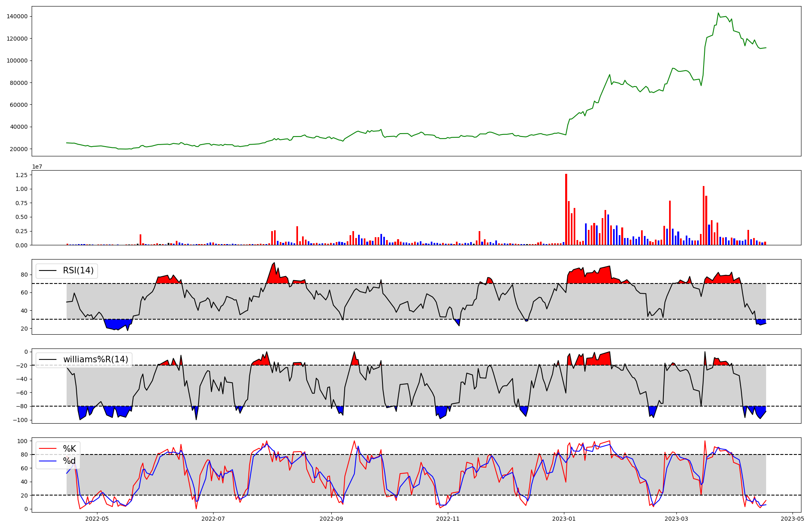
Task: Click the 100 tick on stochastic %K panel axis
Action: [23, 441]
